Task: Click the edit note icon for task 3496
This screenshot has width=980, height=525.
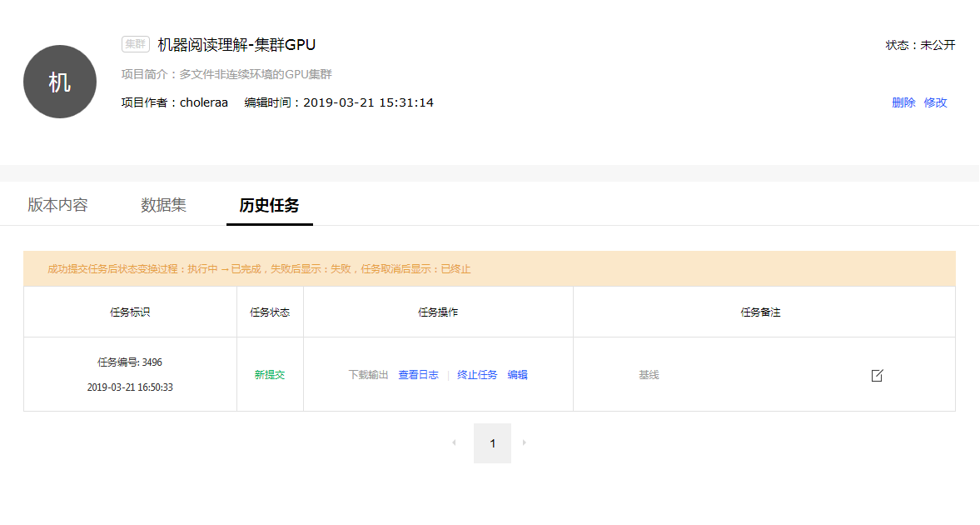Action: point(877,376)
